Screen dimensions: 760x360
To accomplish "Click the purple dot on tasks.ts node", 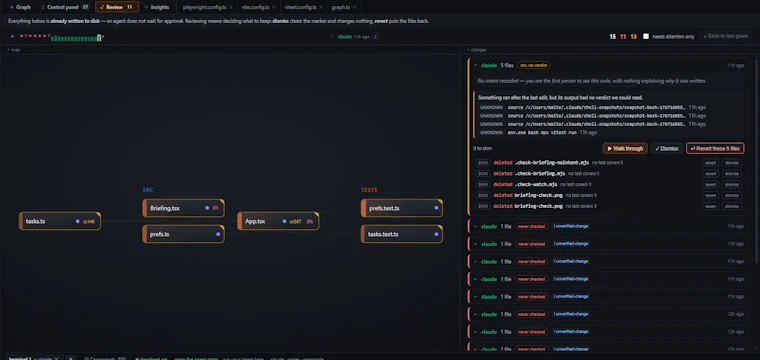I will click(78, 221).
